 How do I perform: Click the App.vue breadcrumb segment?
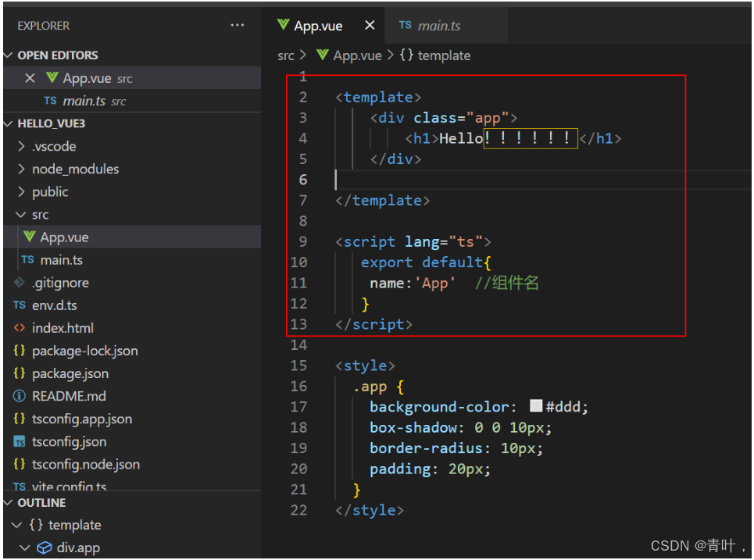[x=357, y=55]
